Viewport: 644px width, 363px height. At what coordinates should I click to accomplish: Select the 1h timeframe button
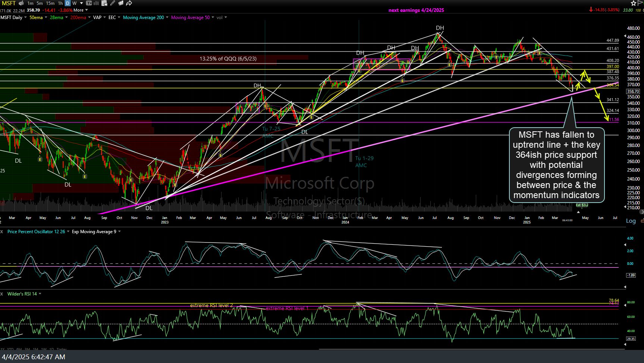[60, 3]
